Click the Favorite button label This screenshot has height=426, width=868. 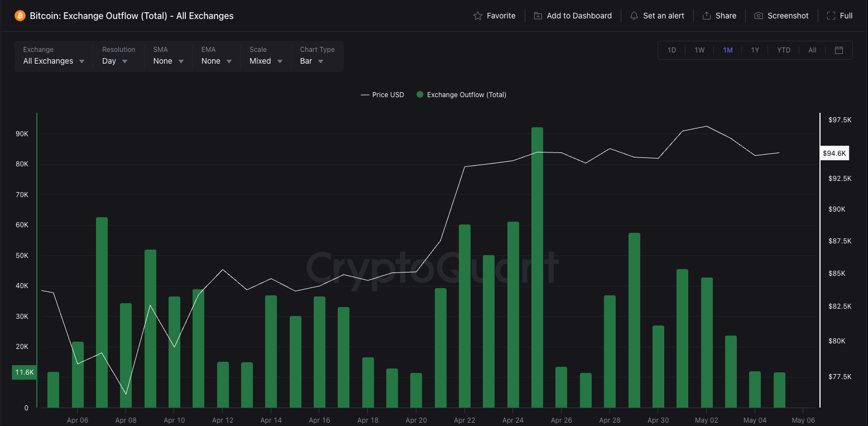click(501, 16)
